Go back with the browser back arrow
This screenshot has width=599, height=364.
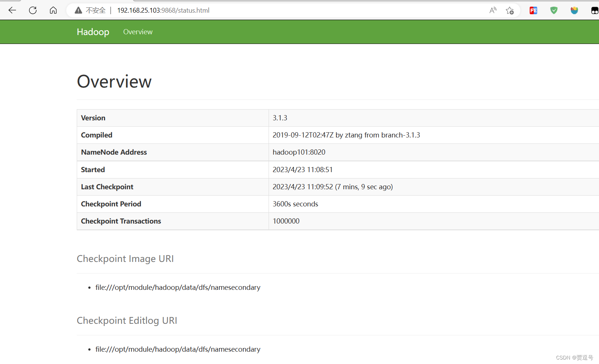tap(12, 10)
